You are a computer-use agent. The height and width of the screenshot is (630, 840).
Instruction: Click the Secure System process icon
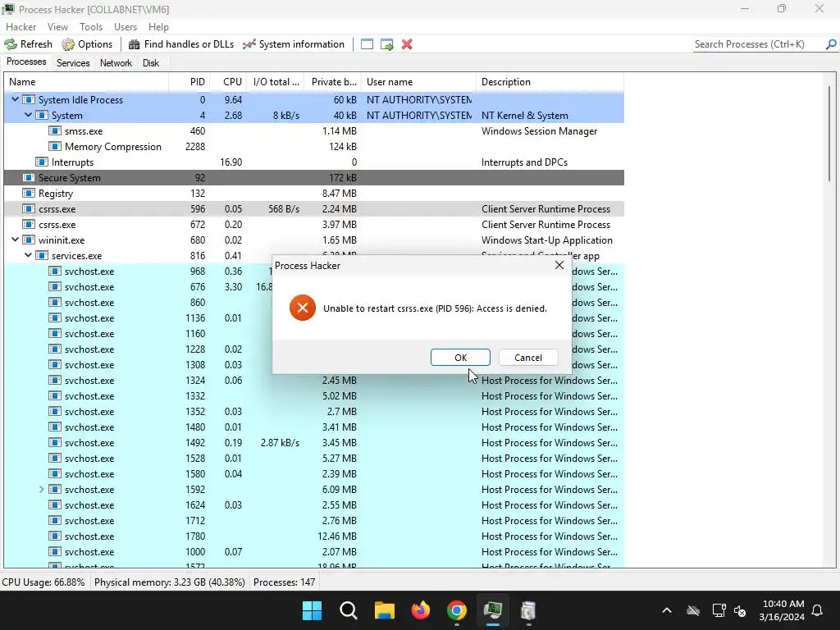point(29,177)
